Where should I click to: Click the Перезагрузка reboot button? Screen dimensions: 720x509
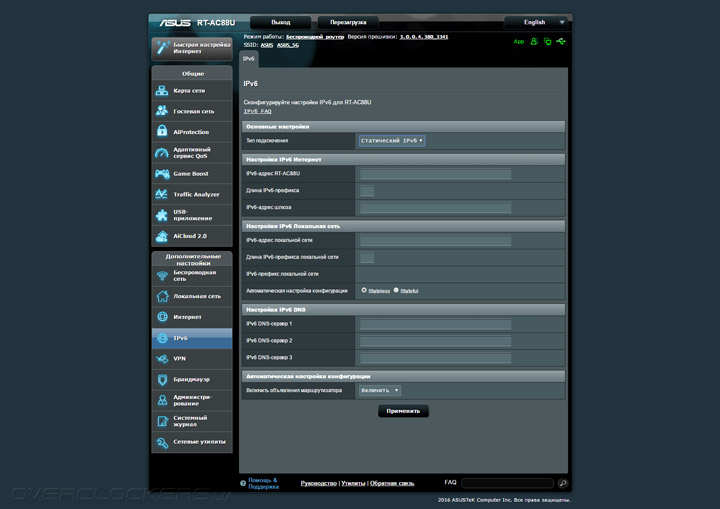tap(348, 21)
